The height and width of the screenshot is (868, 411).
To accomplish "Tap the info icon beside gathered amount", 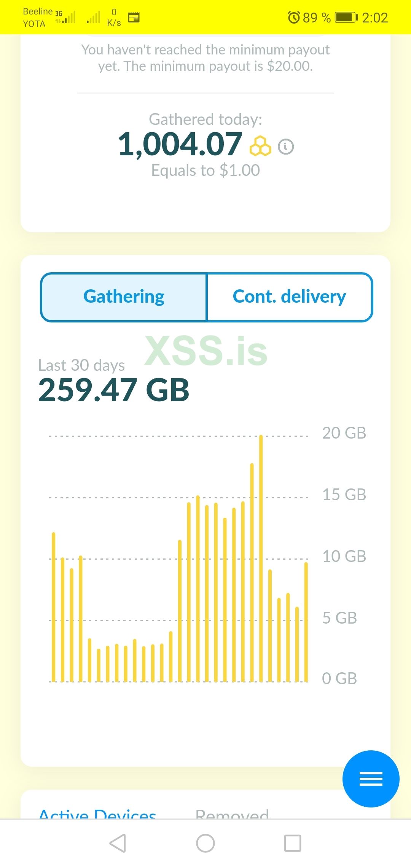I will [x=286, y=147].
